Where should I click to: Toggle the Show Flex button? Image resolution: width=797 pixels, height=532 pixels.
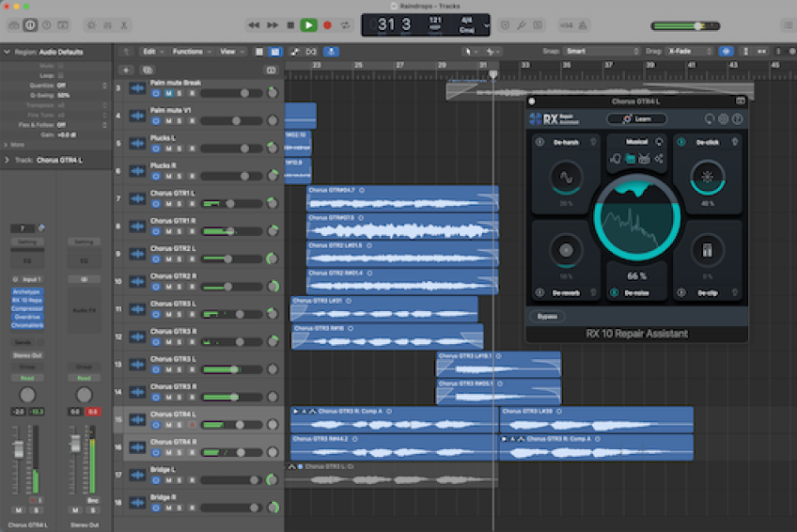pos(311,52)
